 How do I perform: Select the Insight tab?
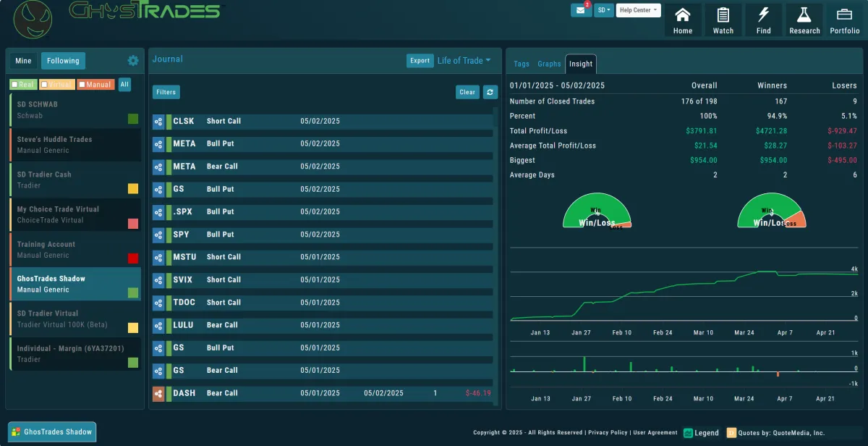[581, 64]
